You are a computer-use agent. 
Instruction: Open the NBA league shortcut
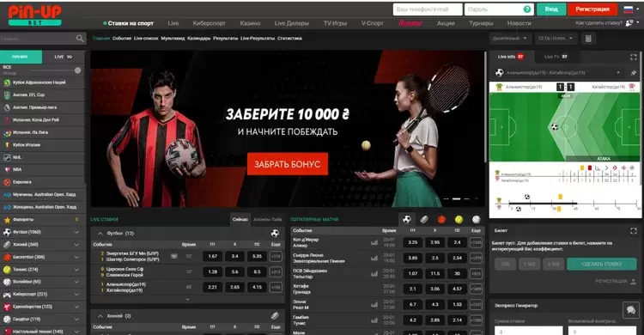coord(42,170)
